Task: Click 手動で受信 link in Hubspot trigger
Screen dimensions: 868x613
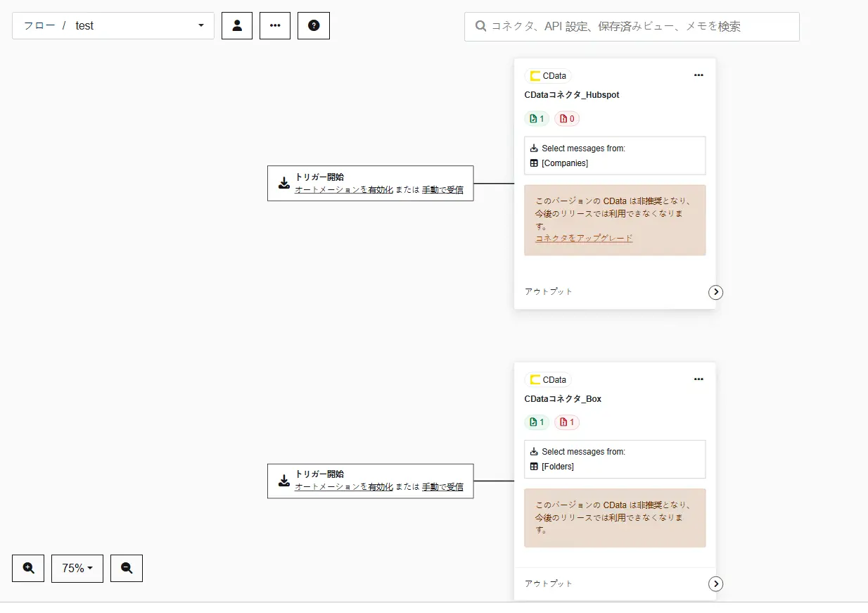Action: tap(442, 190)
